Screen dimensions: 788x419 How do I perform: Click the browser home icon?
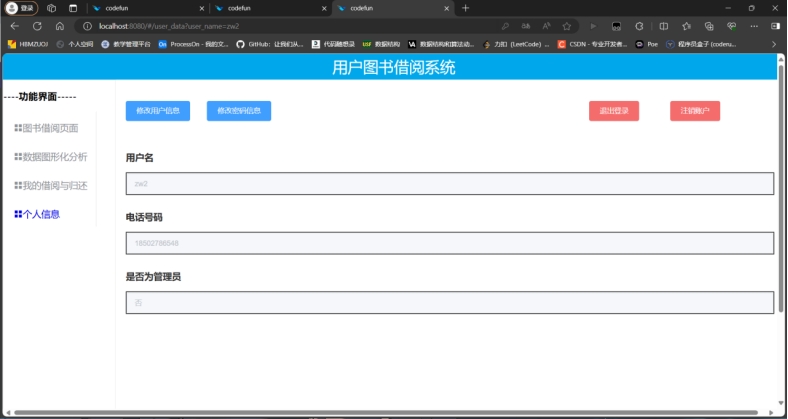[x=60, y=26]
